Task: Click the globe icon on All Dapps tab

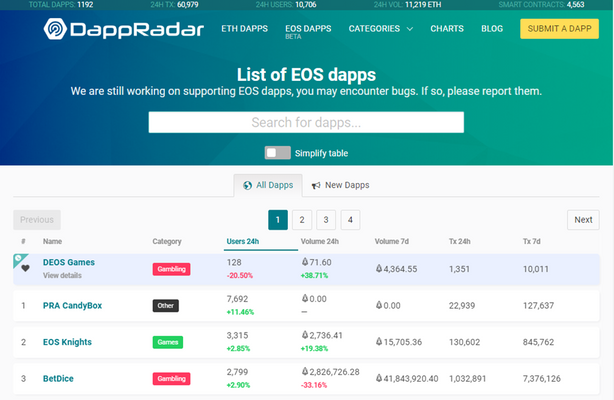Action: pos(247,185)
